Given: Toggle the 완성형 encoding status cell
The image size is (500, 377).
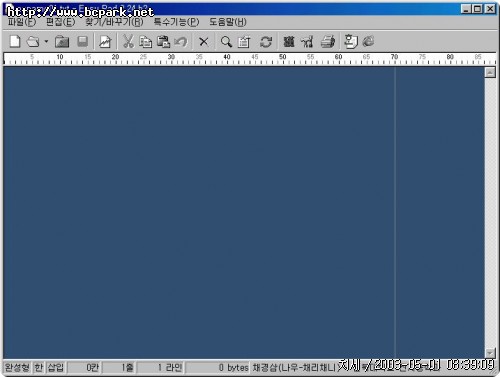Looking at the screenshot, I should tap(17, 367).
